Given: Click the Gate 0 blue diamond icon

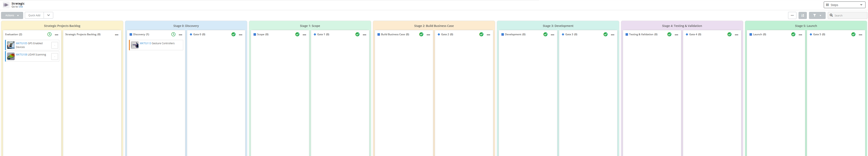Looking at the screenshot, I should tap(191, 34).
